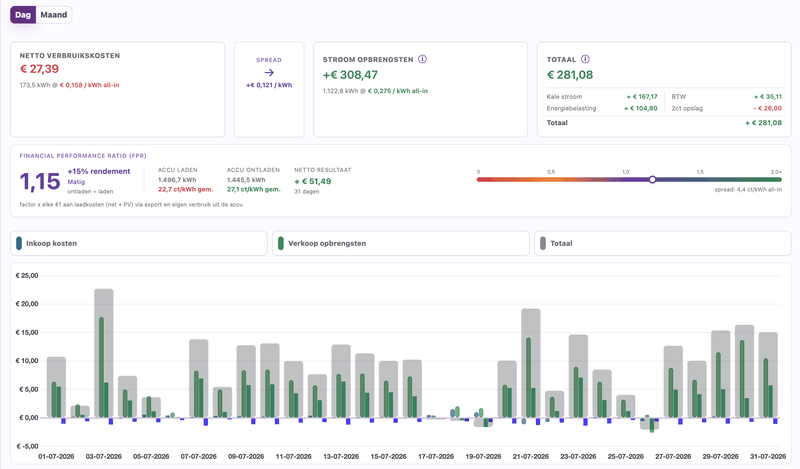The image size is (800, 469).
Task: Click the 2ct opslag - € 26,00 amount
Action: (767, 108)
